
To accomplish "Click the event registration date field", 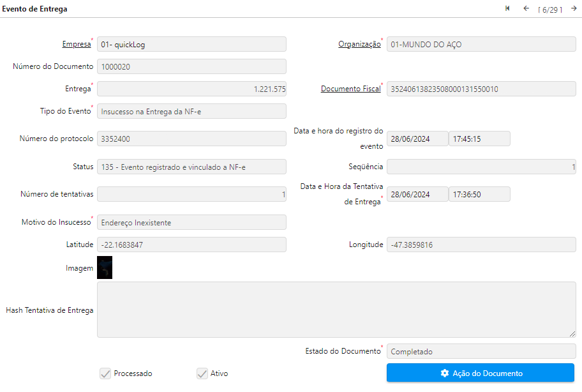I will pyautogui.click(x=417, y=139).
